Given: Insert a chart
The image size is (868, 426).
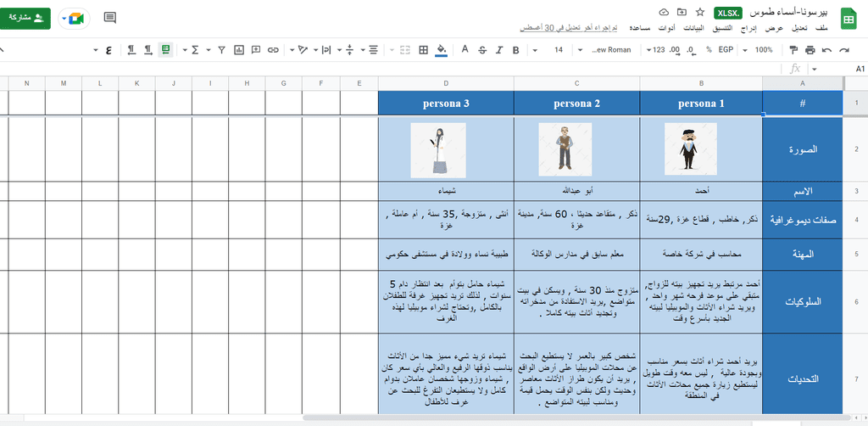Looking at the screenshot, I should 239,50.
